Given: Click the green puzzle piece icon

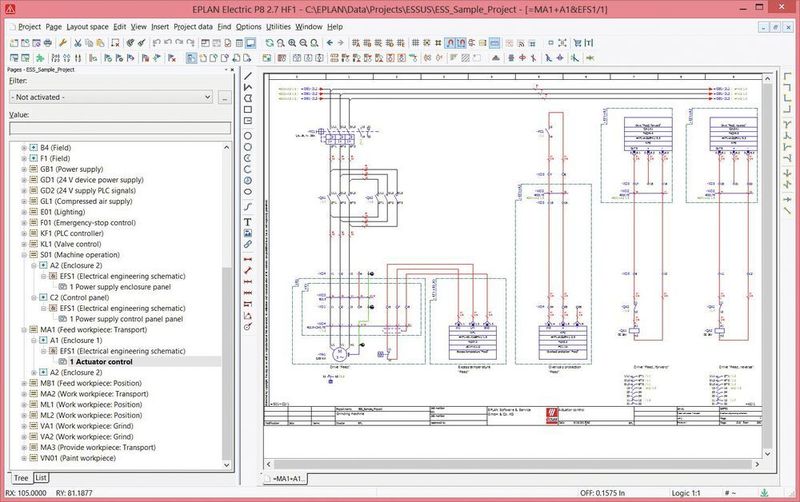Looking at the screenshot, I should [x=39, y=58].
